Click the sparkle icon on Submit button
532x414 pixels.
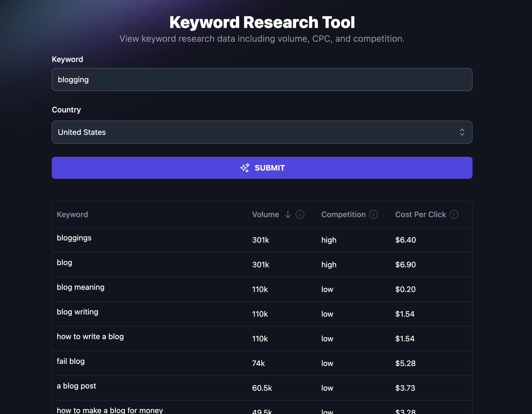[245, 168]
